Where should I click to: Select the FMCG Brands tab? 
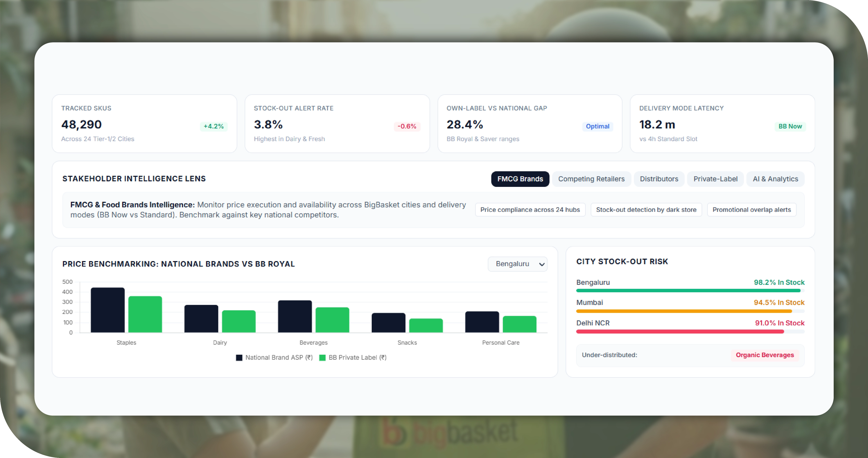click(520, 179)
